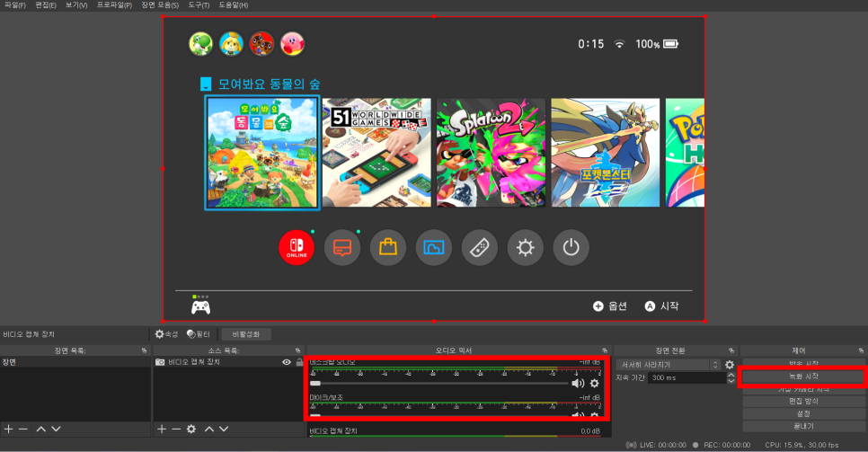Image resolution: width=868 pixels, height=452 pixels.
Task: Add a new source with plus icon
Action: coord(162,429)
